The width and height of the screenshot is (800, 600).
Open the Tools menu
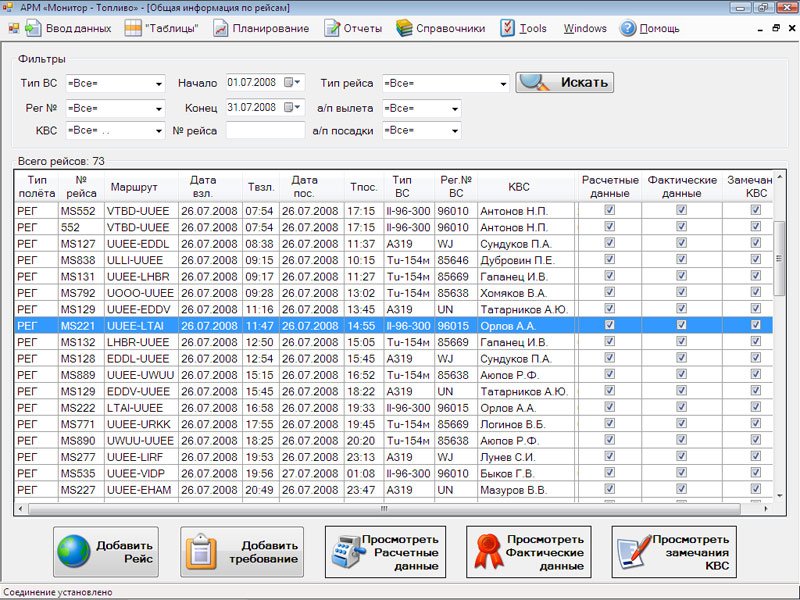pos(533,29)
